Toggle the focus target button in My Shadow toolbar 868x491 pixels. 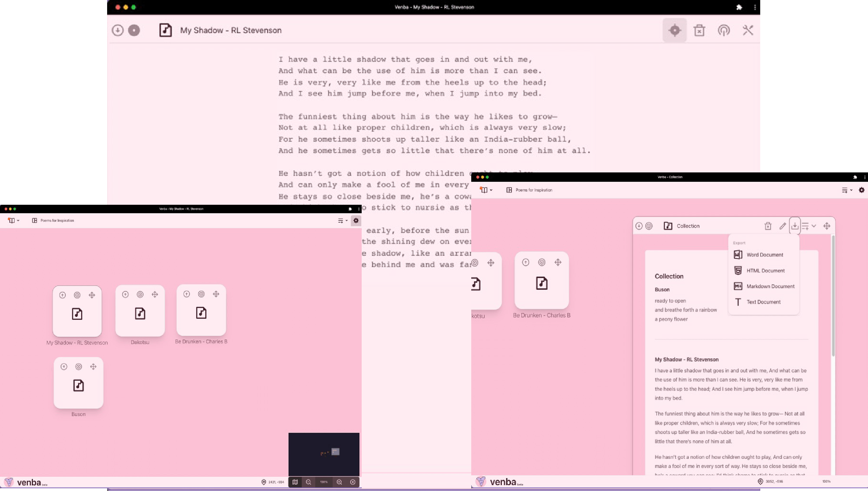pos(675,30)
